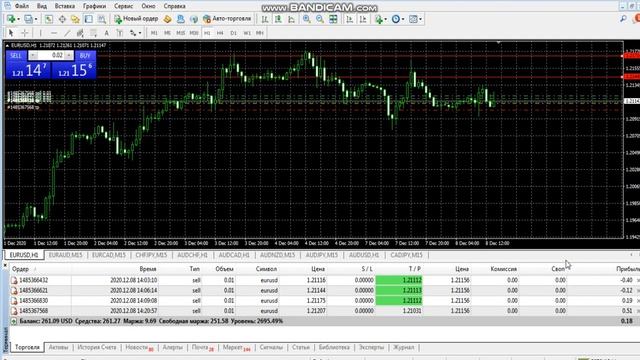Open the Справка menu

click(x=174, y=6)
